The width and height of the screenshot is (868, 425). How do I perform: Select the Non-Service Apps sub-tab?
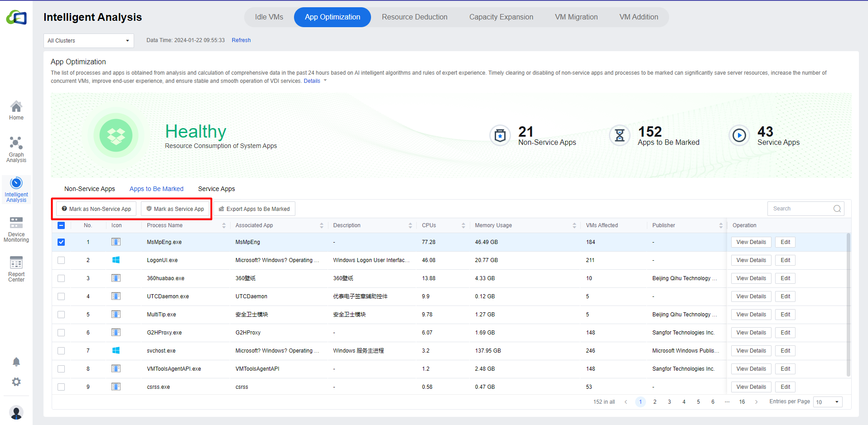pos(90,189)
